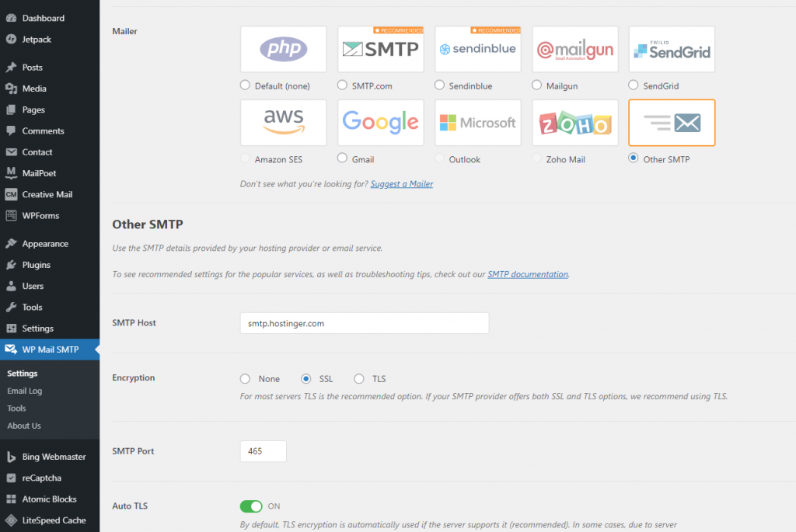Click the Users person icon
This screenshot has height=532, width=796.
pyautogui.click(x=11, y=286)
